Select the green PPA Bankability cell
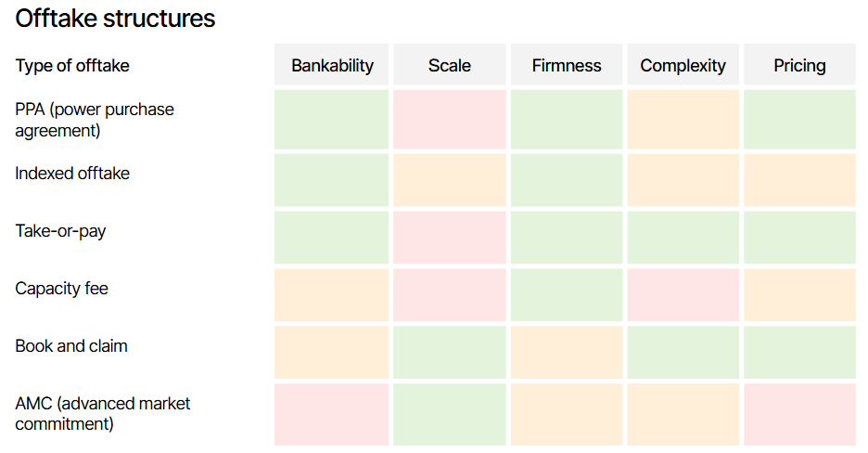The height and width of the screenshot is (453, 868). 332,120
